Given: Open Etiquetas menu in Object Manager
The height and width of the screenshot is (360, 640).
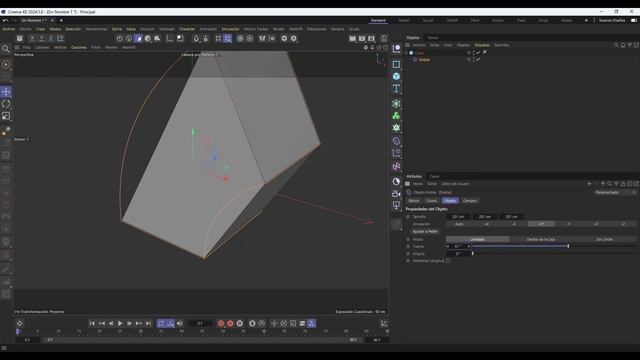Looking at the screenshot, I should pos(482,45).
